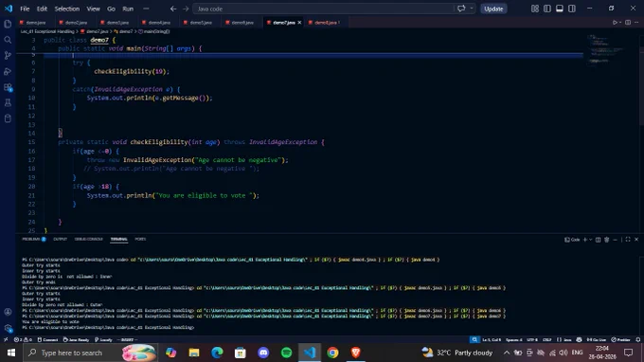This screenshot has width=644, height=362.
Task: Click the line and column indicator
Action: pos(492,340)
